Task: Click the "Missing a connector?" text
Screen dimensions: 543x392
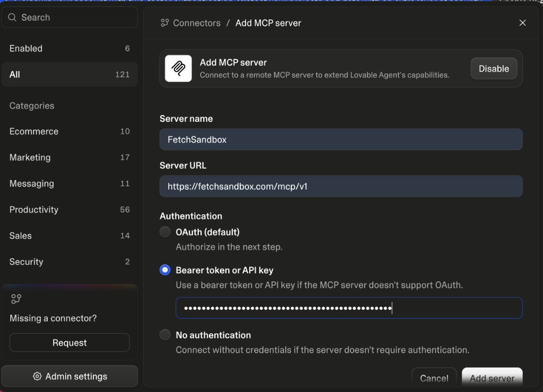Action: (54, 318)
